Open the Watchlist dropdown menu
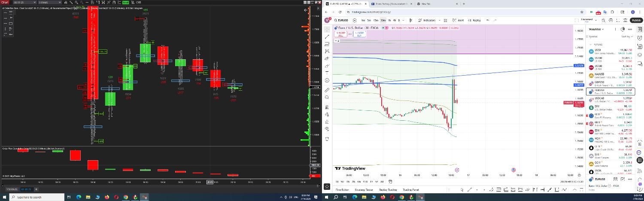This screenshot has width=644, height=201. (x=596, y=29)
